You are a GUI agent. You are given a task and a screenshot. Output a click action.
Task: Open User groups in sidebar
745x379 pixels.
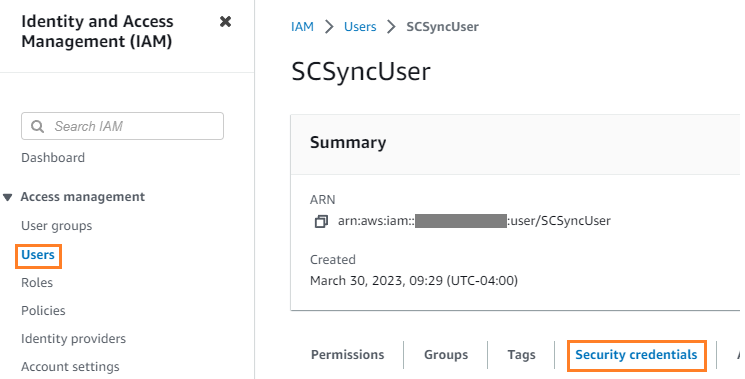[57, 226]
